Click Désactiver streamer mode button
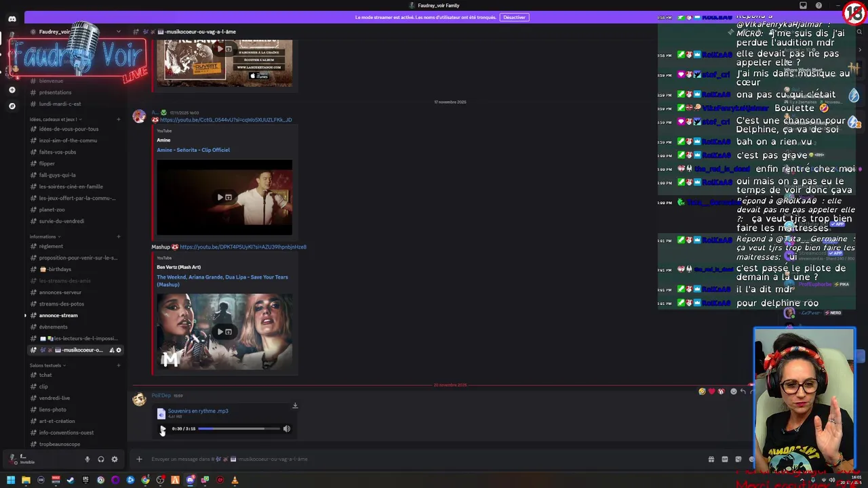Screen dimensions: 868x488 coord(514,17)
